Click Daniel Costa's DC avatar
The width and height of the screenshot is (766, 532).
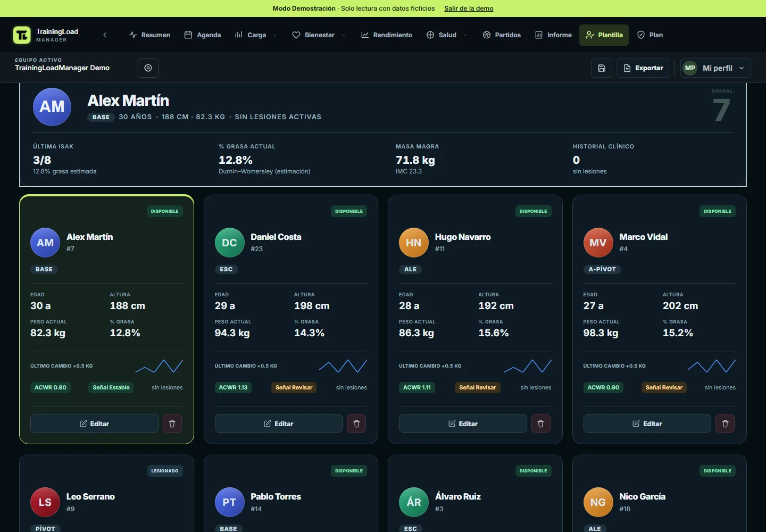point(229,243)
